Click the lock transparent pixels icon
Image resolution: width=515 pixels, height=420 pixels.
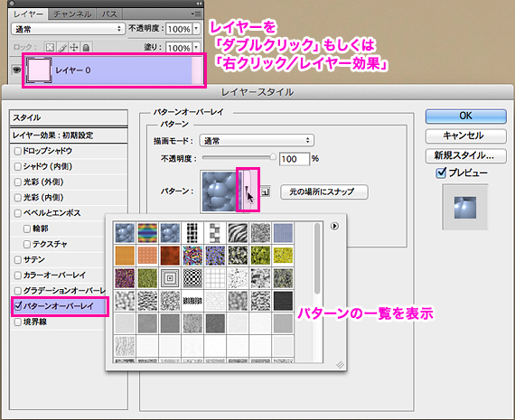[50, 48]
